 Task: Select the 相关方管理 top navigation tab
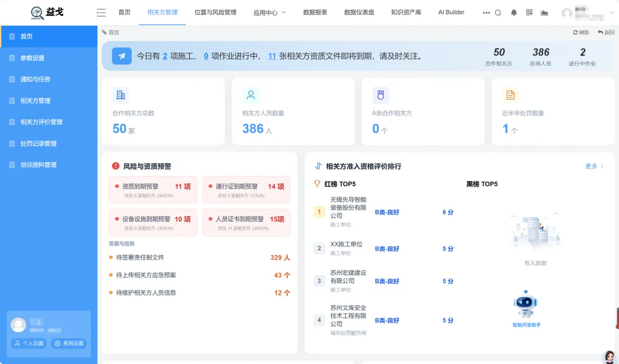point(162,13)
